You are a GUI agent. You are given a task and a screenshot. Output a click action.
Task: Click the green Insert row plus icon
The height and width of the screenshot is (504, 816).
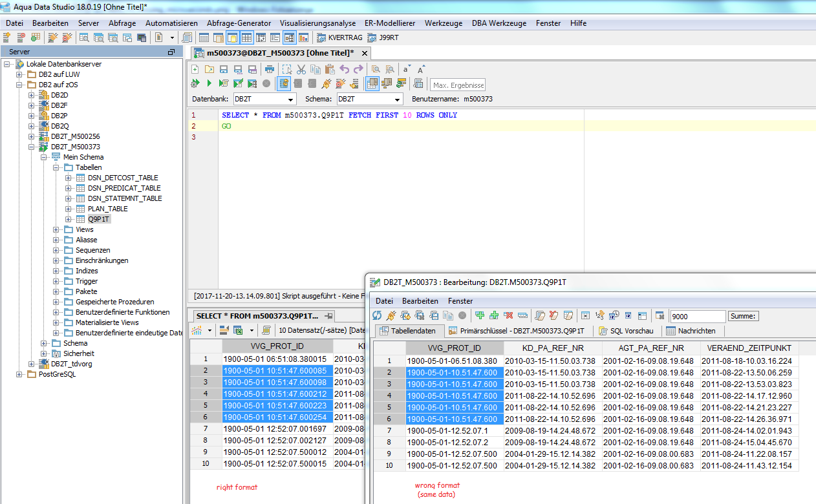pos(479,315)
